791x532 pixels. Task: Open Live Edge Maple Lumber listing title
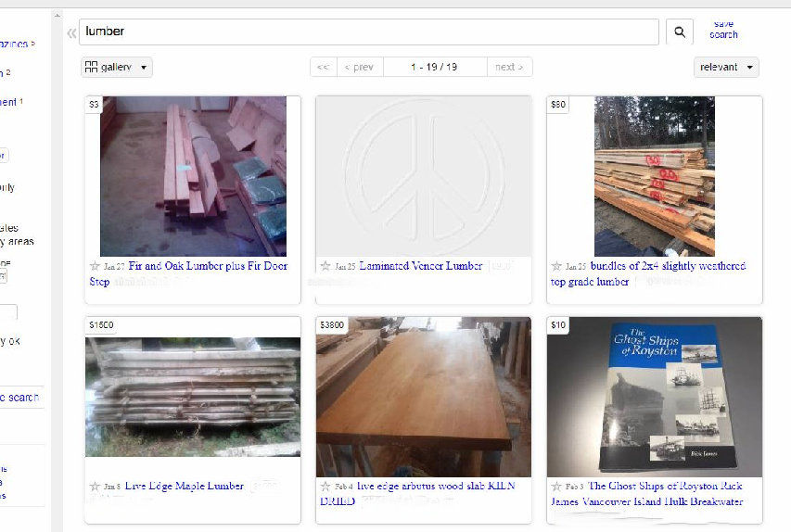pos(185,486)
